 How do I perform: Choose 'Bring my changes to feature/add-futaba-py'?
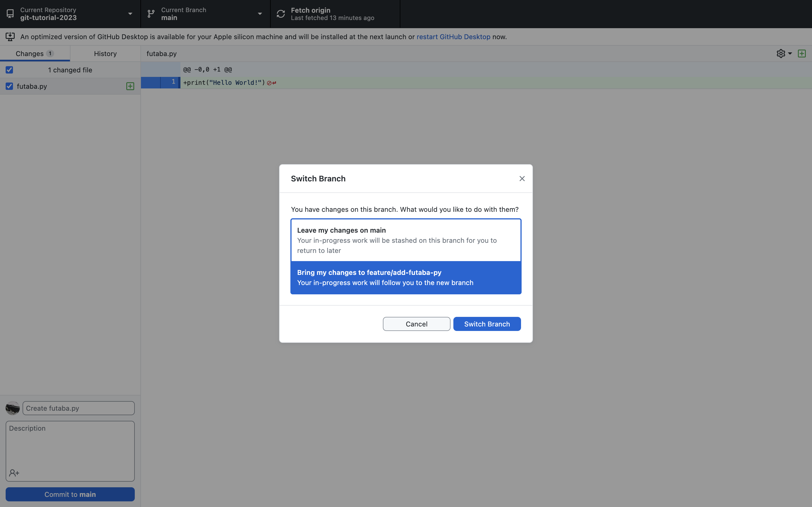point(406,277)
